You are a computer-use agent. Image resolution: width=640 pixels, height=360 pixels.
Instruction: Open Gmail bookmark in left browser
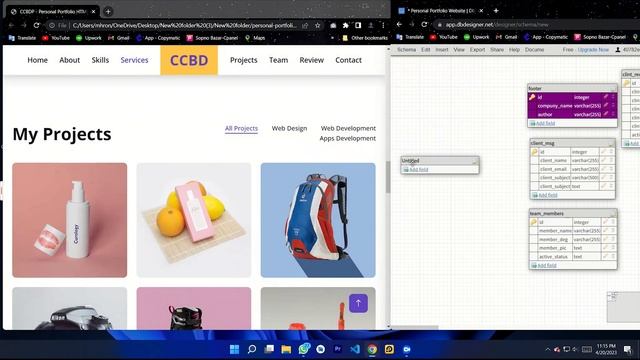tap(119, 38)
